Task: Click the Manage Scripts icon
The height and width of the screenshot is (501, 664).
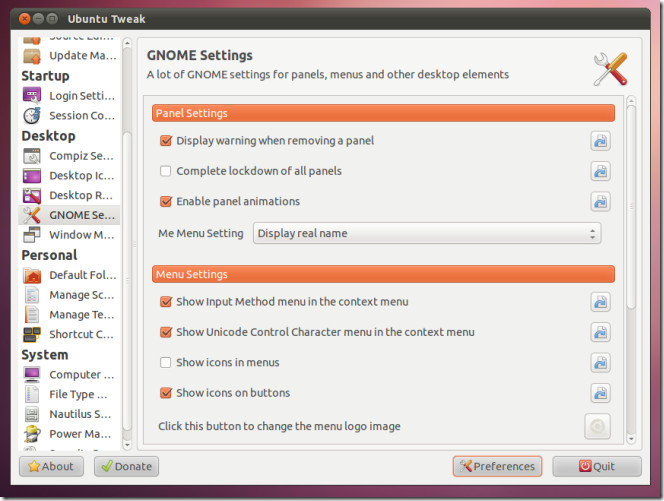Action: [x=32, y=295]
